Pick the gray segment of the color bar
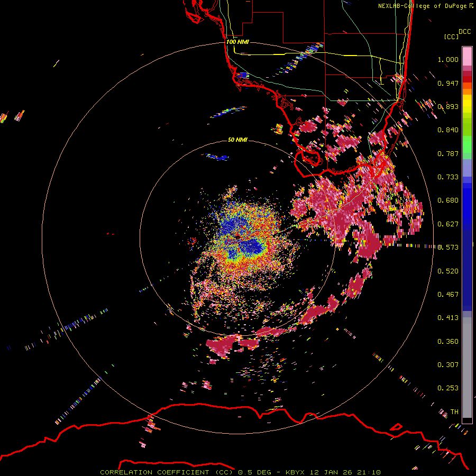This screenshot has height=476, width=476. pos(467,368)
